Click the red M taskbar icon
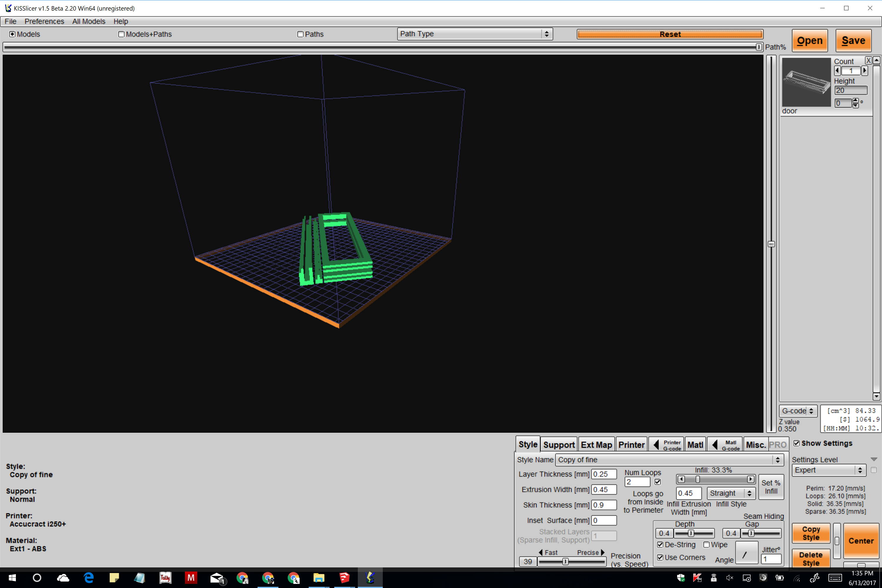 pos(191,578)
